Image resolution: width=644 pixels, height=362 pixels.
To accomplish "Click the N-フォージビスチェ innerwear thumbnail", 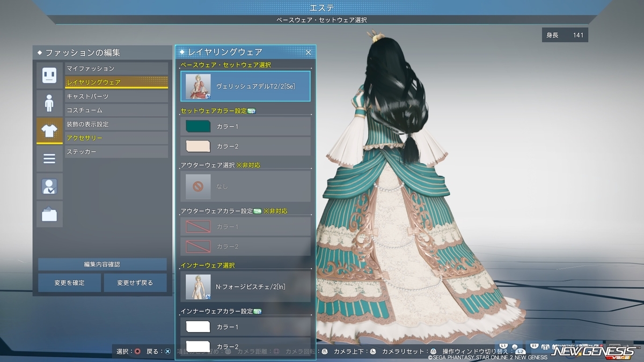I will 197,286.
